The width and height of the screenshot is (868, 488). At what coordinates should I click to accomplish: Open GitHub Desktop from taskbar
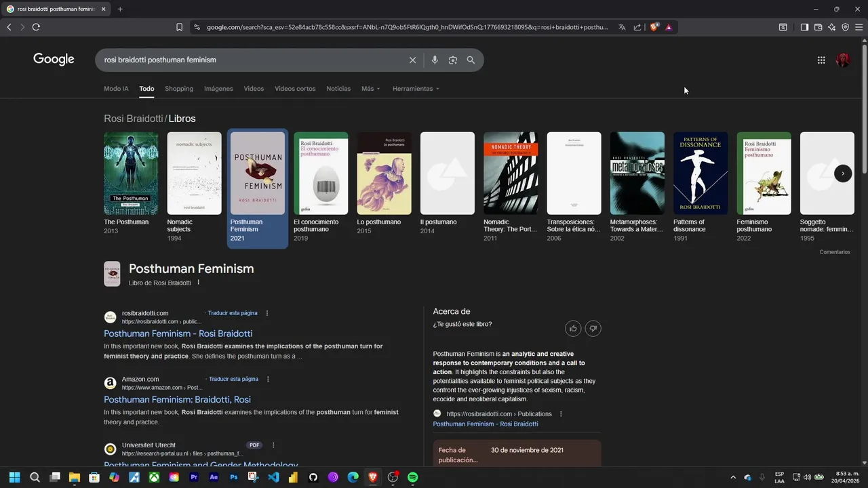(313, 477)
